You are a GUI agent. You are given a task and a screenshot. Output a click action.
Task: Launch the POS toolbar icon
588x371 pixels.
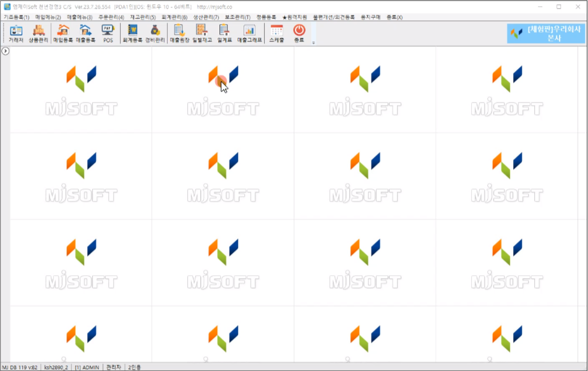108,33
